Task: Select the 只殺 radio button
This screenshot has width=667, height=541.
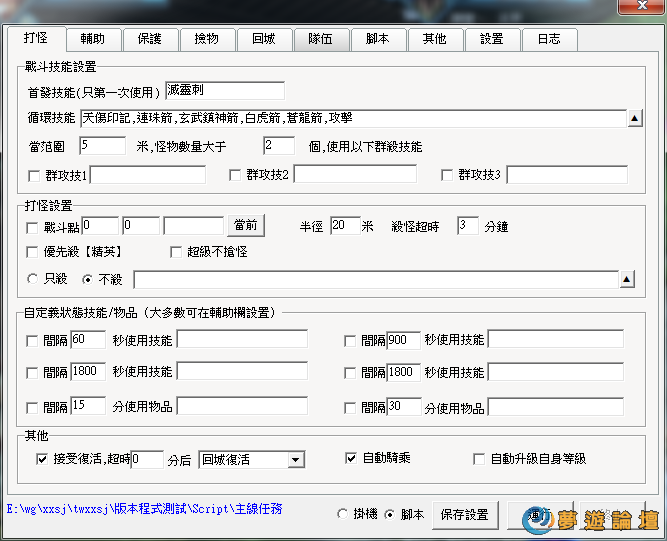Action: point(36,279)
